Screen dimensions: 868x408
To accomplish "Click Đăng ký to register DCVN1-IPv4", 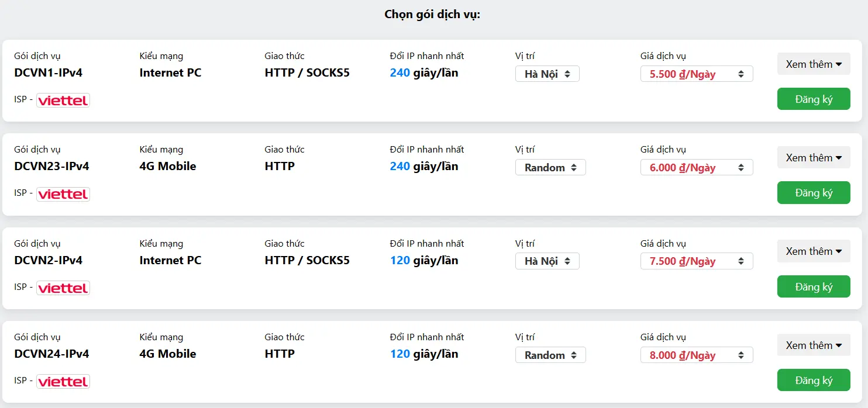I will point(813,99).
